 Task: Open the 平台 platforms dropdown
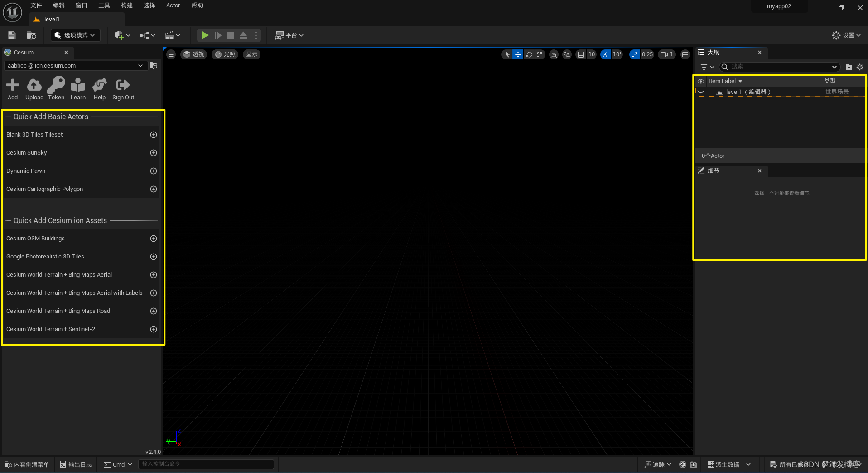[289, 35]
